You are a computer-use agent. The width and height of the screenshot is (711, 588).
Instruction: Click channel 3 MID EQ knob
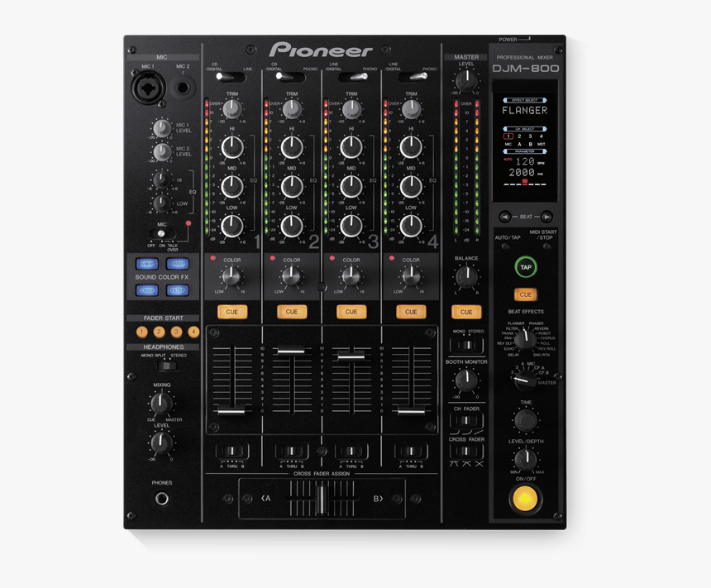coord(351,186)
